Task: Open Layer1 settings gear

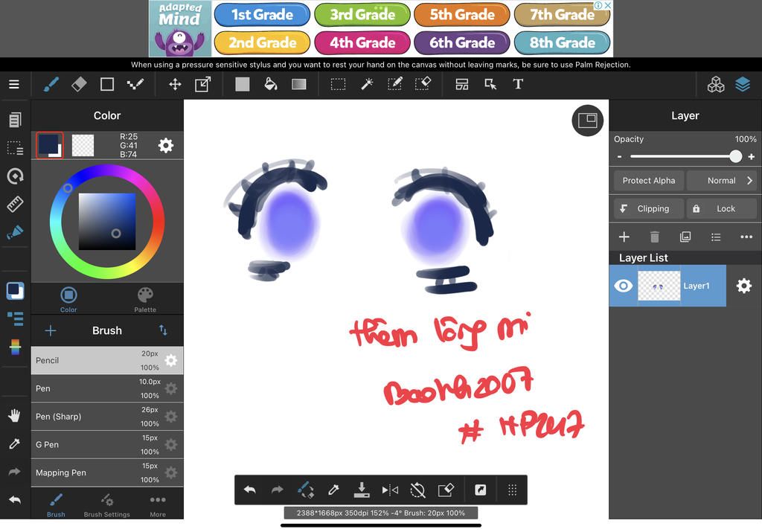Action: point(743,286)
